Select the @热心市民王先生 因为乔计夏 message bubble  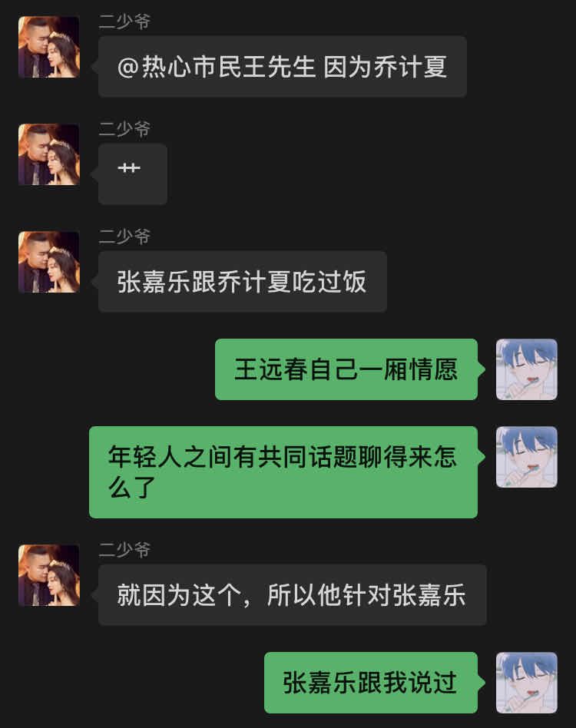point(282,66)
